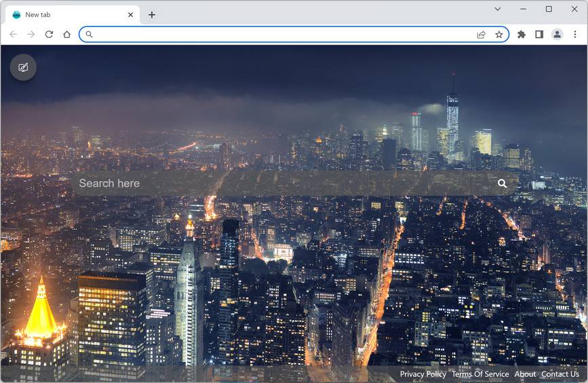Reload the current page
This screenshot has height=383, width=588.
tap(49, 35)
